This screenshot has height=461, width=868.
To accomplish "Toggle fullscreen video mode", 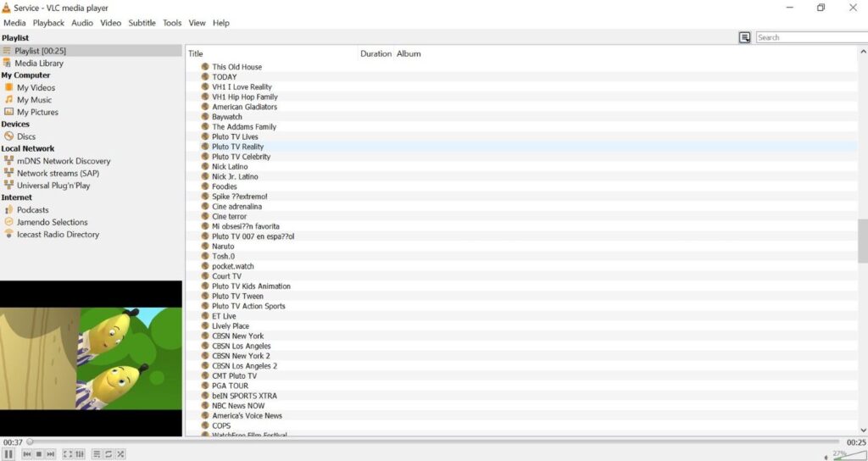I will click(68, 454).
